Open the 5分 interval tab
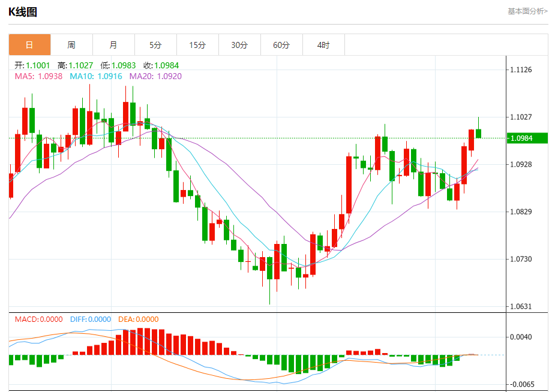The height and width of the screenshot is (392, 555). click(x=155, y=45)
